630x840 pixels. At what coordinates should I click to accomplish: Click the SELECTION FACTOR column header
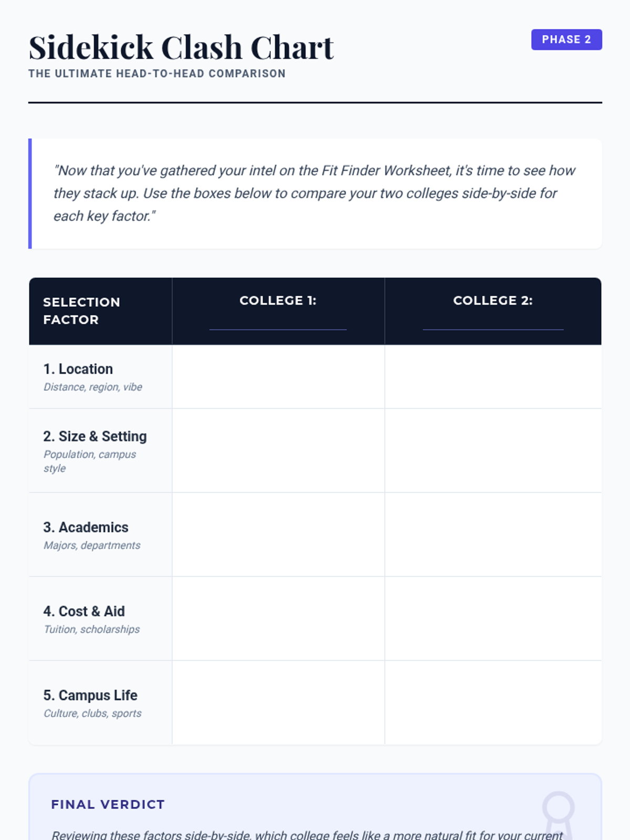point(81,311)
